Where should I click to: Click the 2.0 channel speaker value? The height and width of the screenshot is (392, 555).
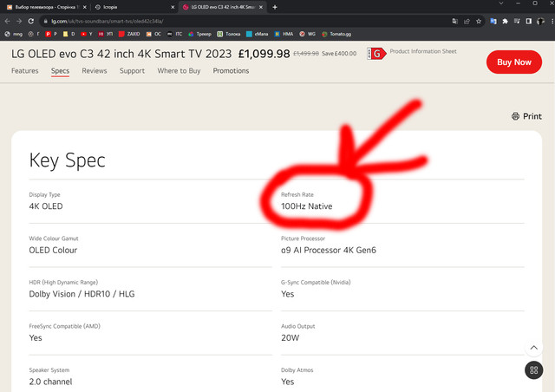[x=50, y=382]
